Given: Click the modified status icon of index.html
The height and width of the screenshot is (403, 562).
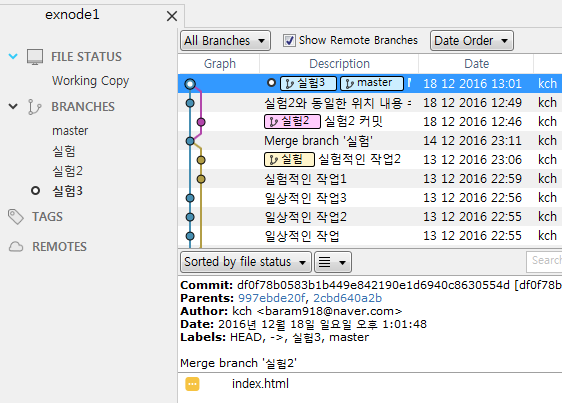Looking at the screenshot, I should point(192,384).
